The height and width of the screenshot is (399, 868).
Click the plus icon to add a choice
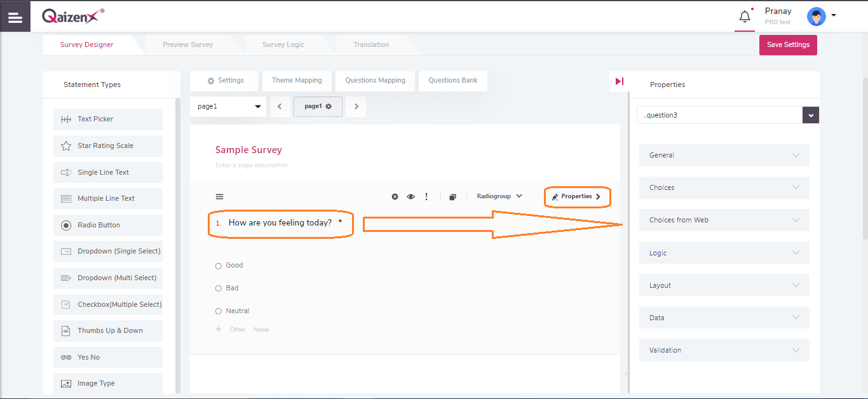click(219, 330)
